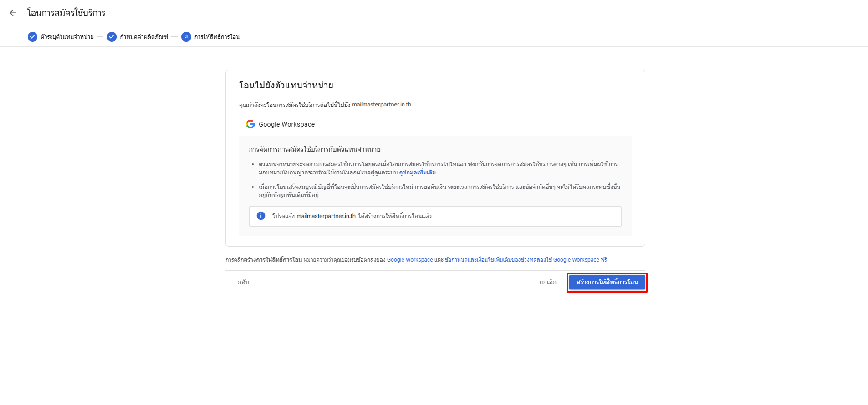Click the โอนไปยังตัวแทนจำหน่าย card heading

tap(286, 85)
